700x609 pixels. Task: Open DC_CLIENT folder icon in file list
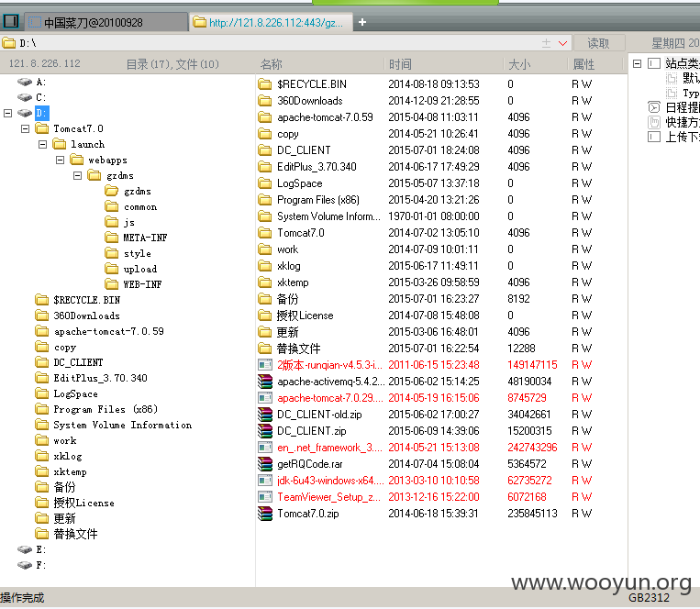[265, 149]
